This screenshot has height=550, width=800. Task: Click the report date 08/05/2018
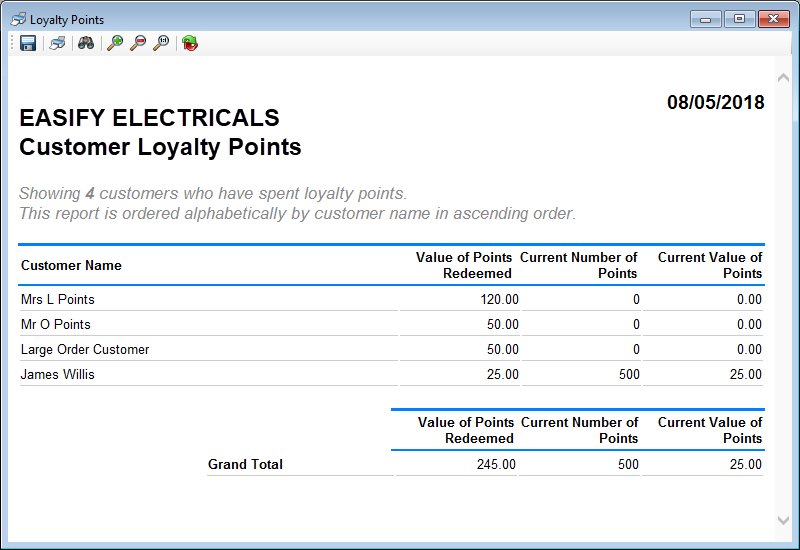[715, 103]
